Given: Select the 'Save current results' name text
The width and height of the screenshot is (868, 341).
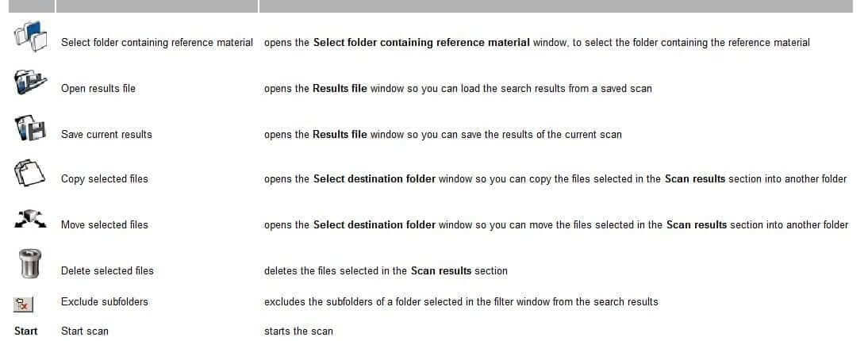Looking at the screenshot, I should [x=106, y=135].
